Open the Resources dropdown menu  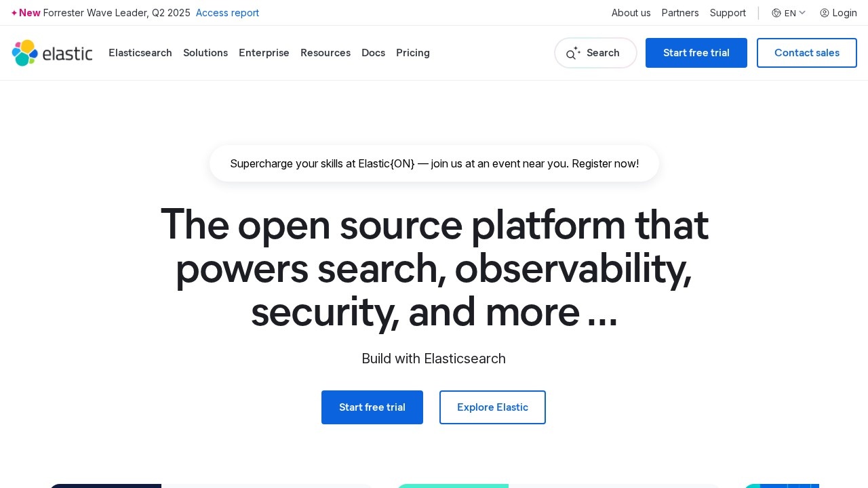click(325, 53)
